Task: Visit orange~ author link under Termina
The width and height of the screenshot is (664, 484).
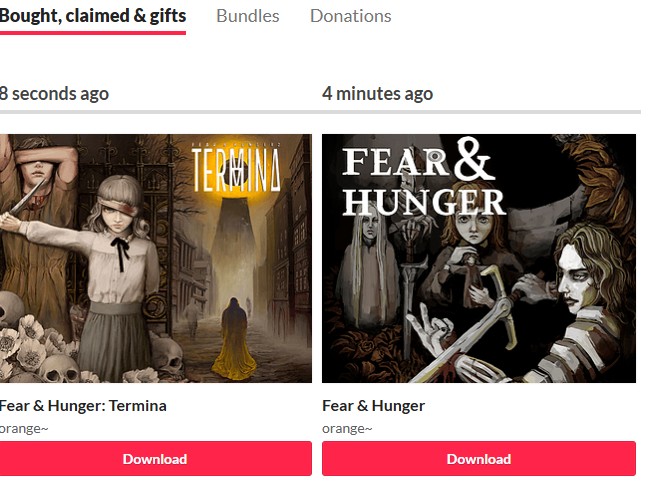Action: [x=24, y=429]
